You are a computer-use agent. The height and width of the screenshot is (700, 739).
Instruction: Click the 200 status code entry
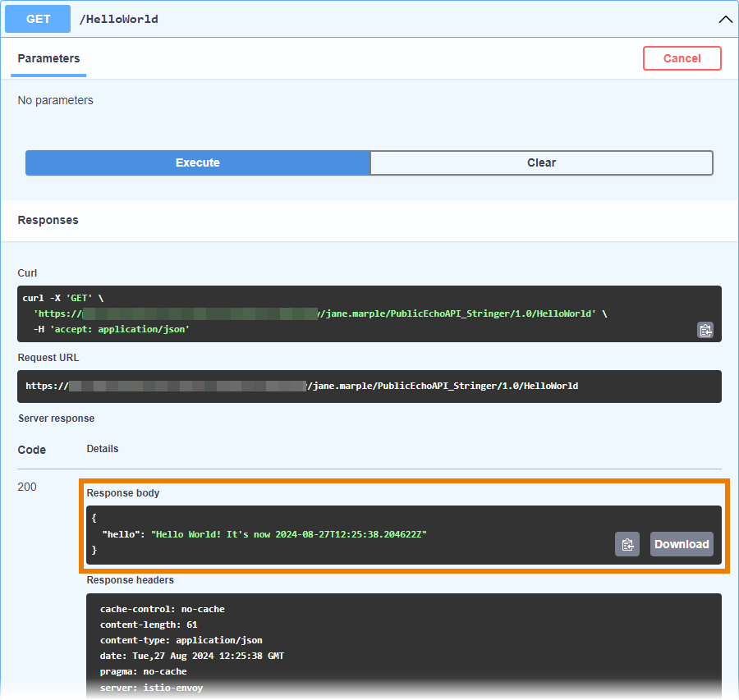(x=27, y=487)
